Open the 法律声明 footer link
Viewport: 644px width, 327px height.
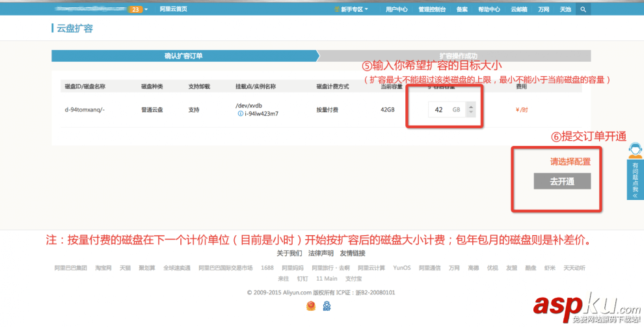tap(321, 253)
